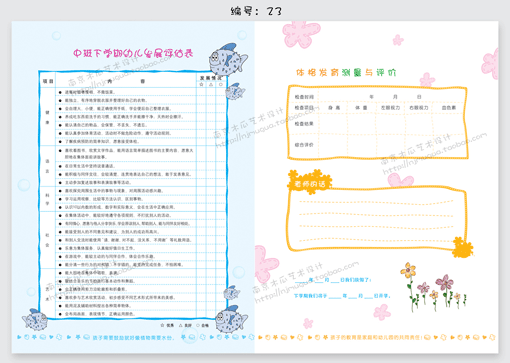Click the "日" label in the check time row
Image resolution: width=510 pixels, height=363 pixels.
(419, 97)
